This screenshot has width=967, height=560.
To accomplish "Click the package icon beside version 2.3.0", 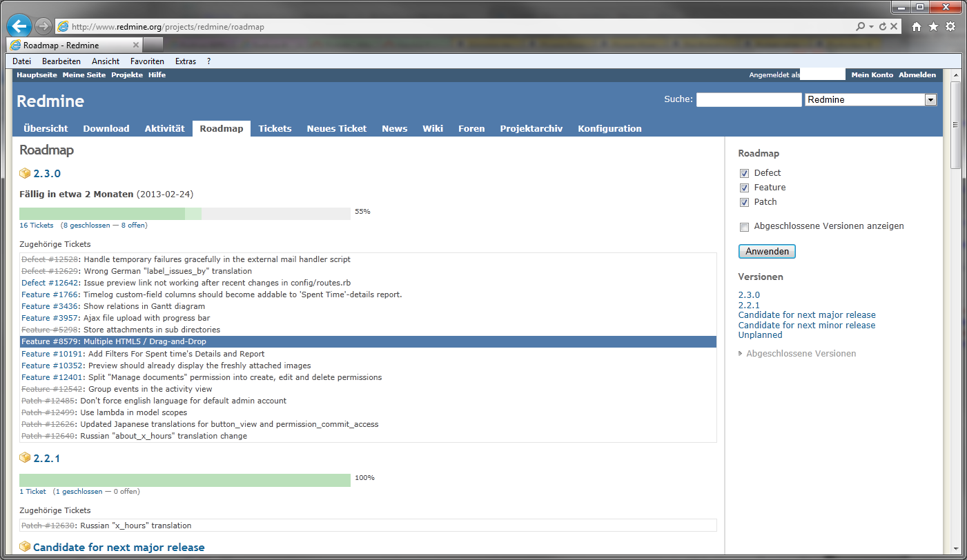I will [x=25, y=173].
